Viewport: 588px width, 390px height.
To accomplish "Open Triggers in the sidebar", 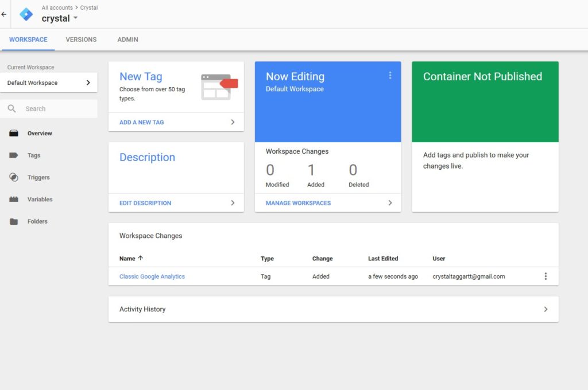I will pyautogui.click(x=38, y=177).
